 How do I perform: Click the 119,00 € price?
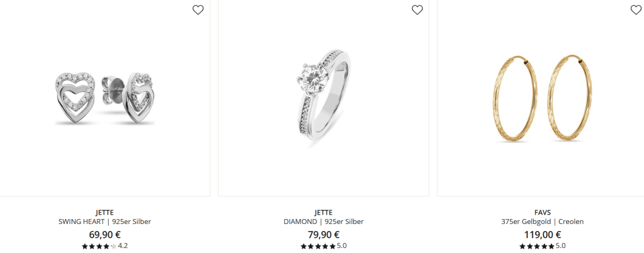[x=543, y=235]
